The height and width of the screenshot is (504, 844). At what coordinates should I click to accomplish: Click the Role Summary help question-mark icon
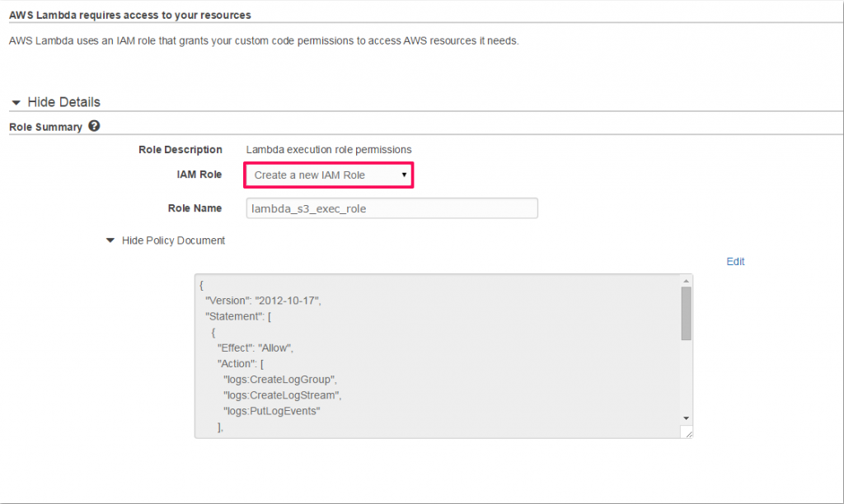[94, 126]
